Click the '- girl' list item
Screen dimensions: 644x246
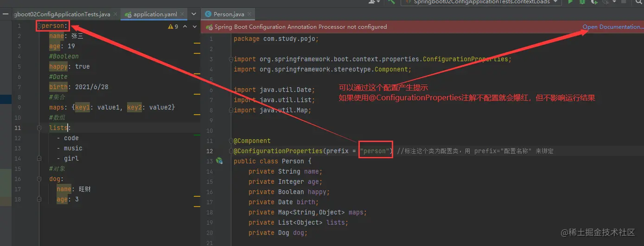tap(68, 159)
